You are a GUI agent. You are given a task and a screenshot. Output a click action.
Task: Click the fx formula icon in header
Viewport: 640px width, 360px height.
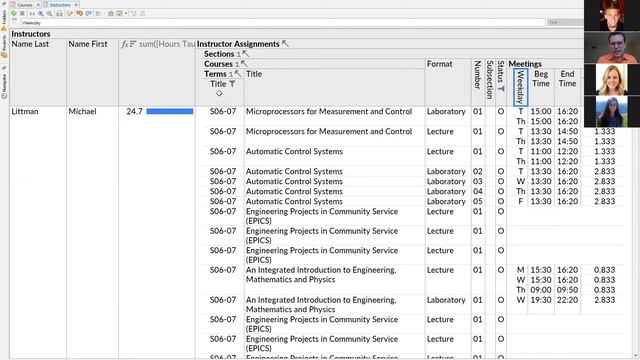point(124,44)
